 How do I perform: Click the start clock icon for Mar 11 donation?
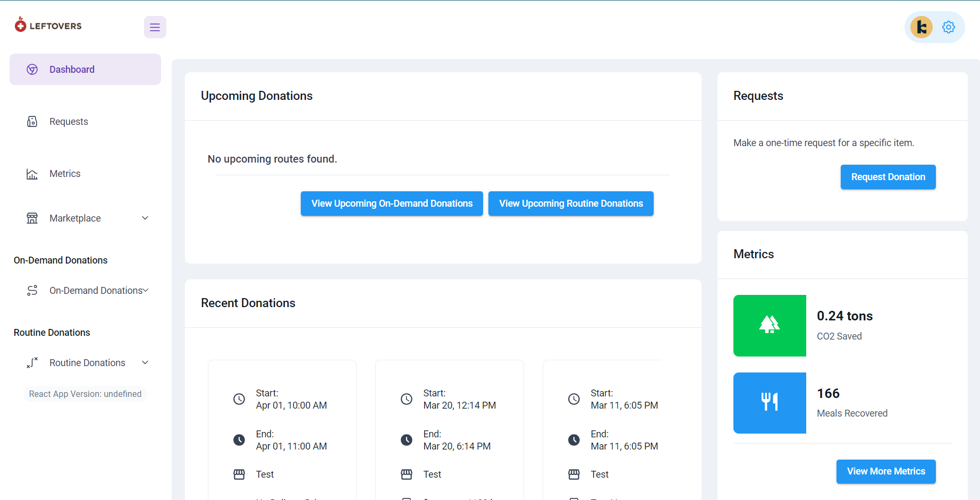(574, 399)
